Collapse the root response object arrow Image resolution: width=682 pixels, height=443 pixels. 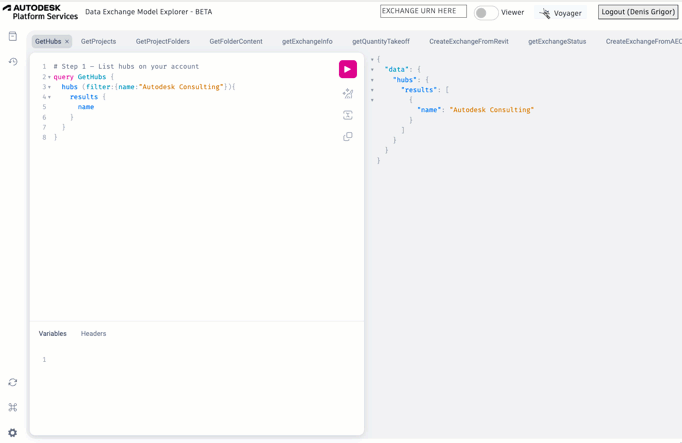click(x=372, y=60)
